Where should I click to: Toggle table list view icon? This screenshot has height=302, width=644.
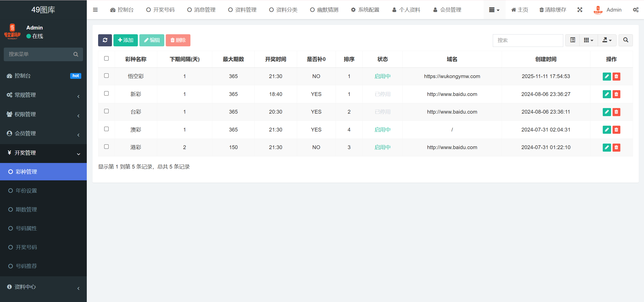click(573, 40)
